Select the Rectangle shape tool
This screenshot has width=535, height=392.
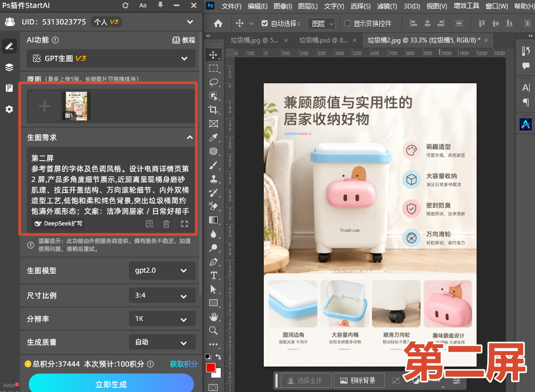tap(213, 303)
